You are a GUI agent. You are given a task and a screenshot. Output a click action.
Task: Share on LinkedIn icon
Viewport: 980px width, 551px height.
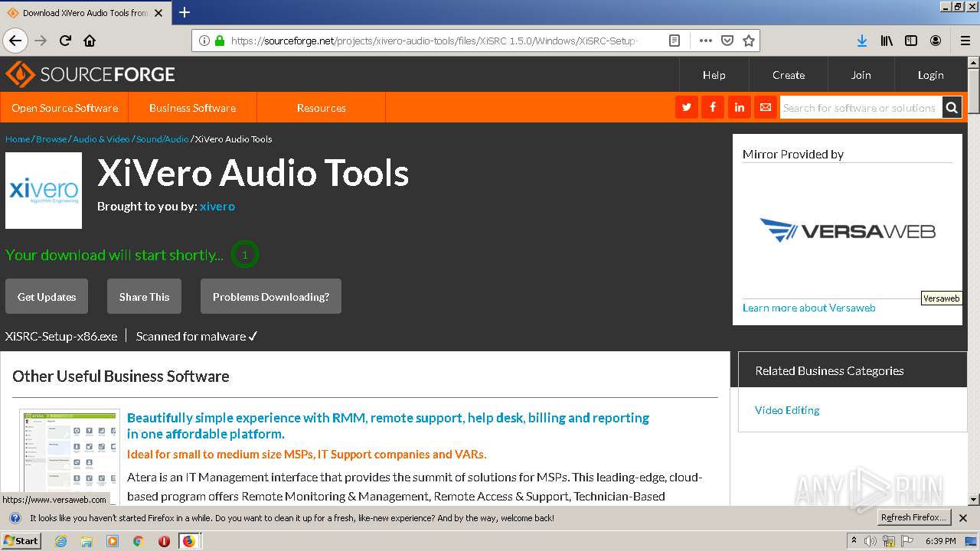tap(740, 107)
